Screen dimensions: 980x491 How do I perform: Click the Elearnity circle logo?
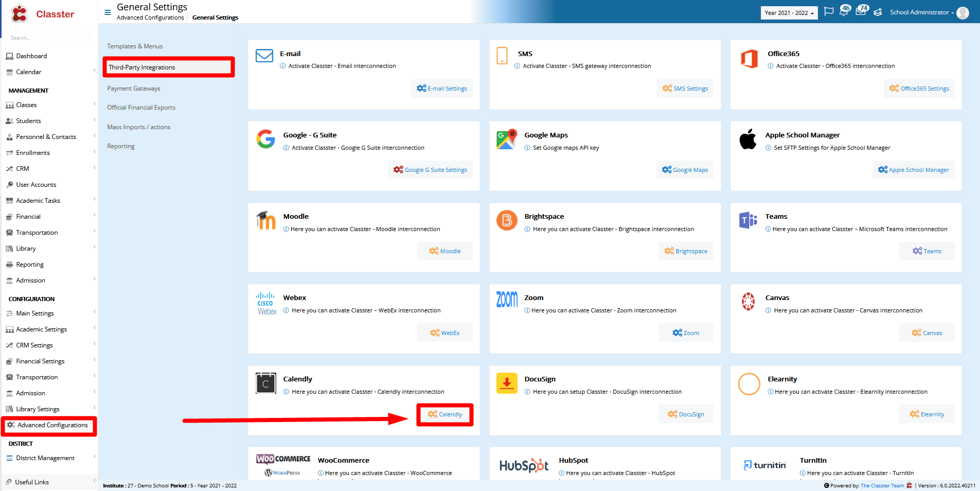(749, 384)
